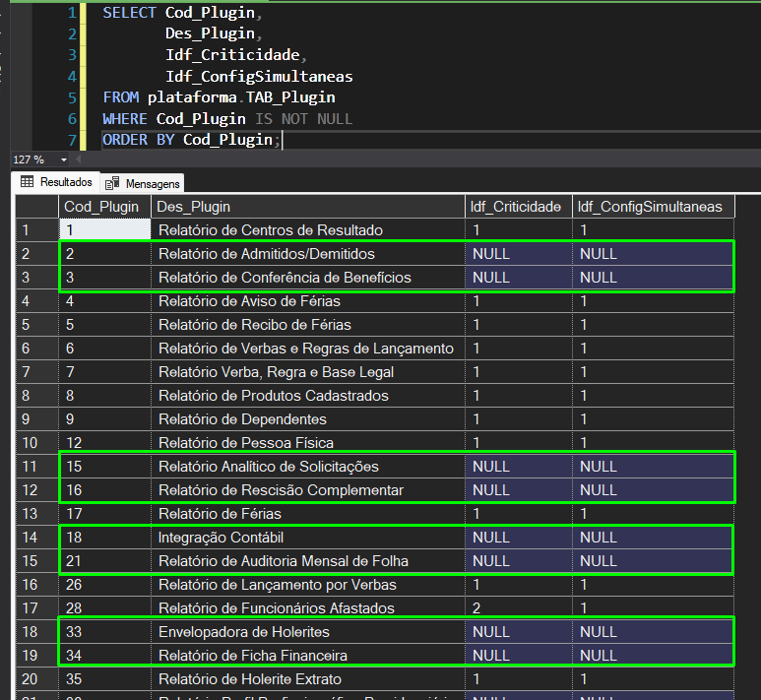This screenshot has width=761, height=700.
Task: Select the Des_Plugin column header
Action: 308,207
